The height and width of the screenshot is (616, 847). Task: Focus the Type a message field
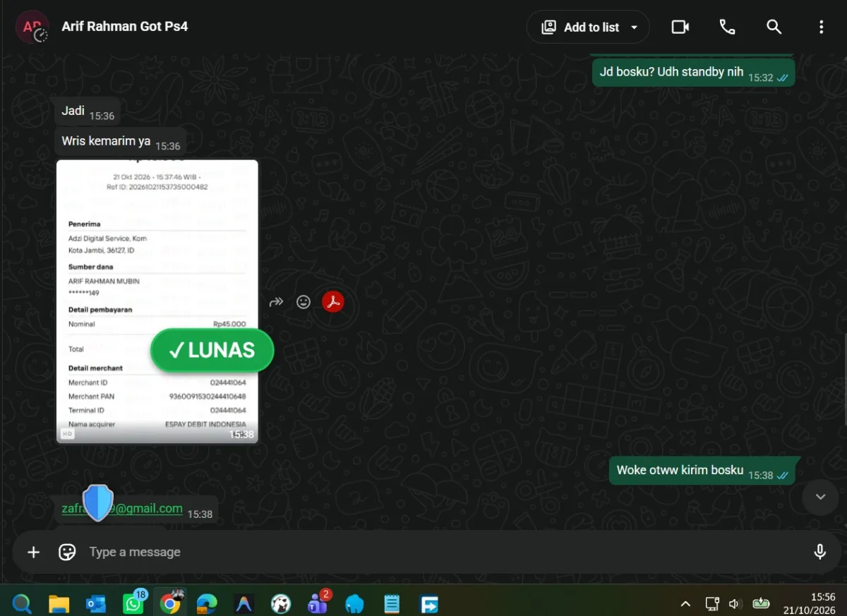click(445, 552)
